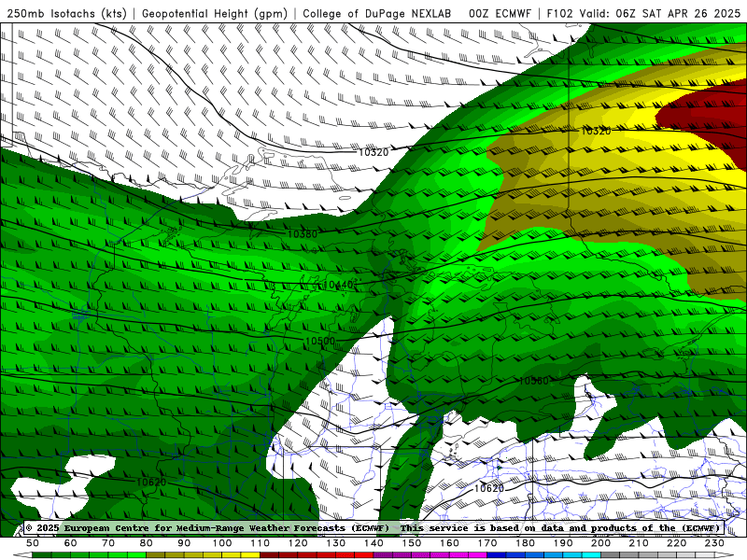The height and width of the screenshot is (560, 747).
Task: Click the "College of DuPage NEXLAB" title text
Action: pyautogui.click(x=376, y=13)
